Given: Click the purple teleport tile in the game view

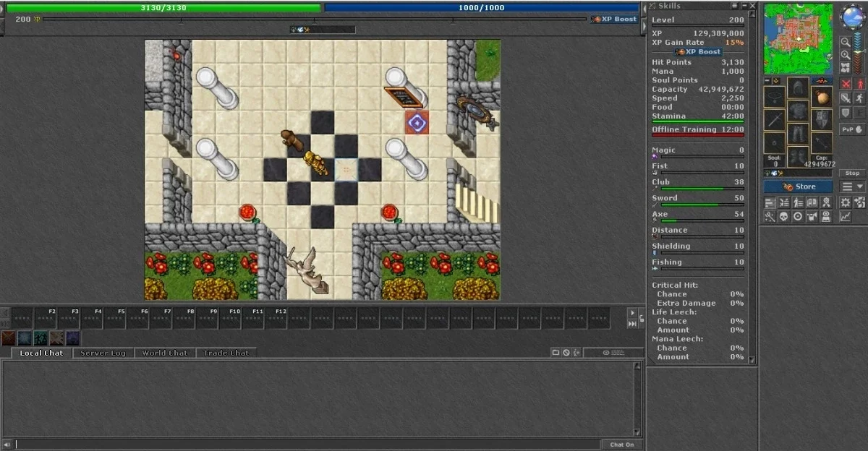Looking at the screenshot, I should pos(417,122).
